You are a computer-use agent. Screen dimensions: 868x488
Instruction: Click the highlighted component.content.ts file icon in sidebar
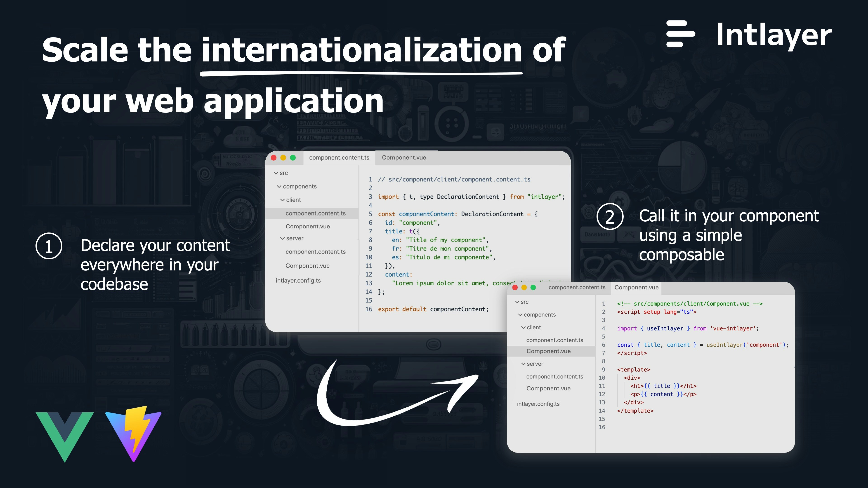[x=315, y=213]
